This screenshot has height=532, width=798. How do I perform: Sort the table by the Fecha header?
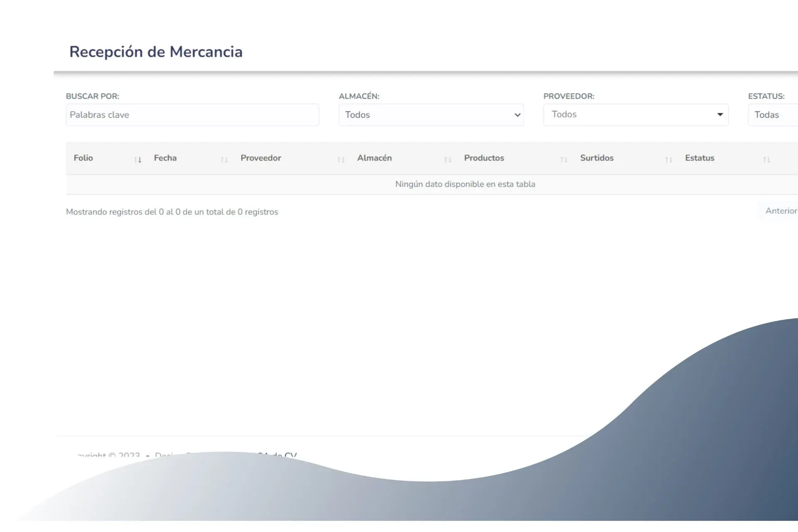click(x=165, y=158)
